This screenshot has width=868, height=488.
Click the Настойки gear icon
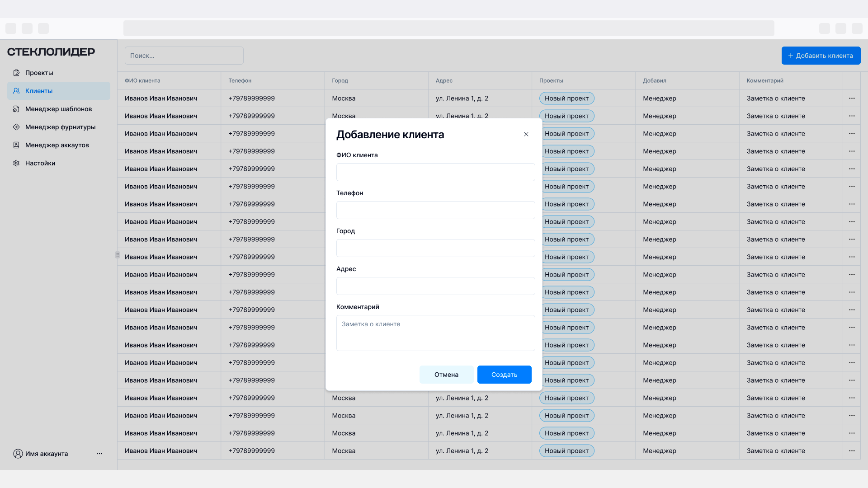[x=16, y=163]
